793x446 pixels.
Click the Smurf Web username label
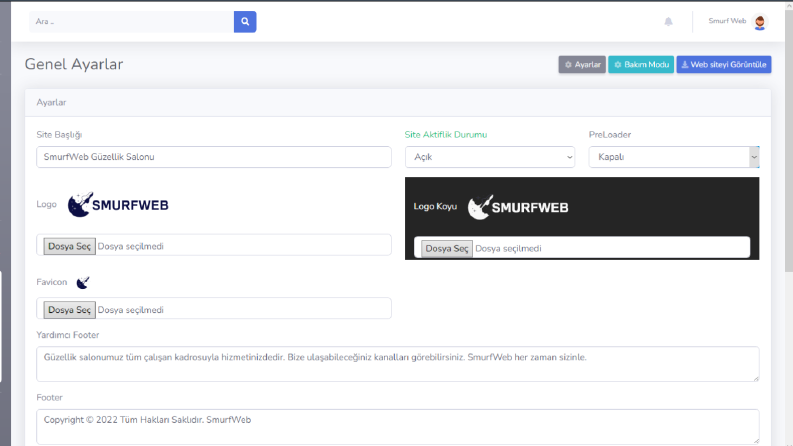click(x=727, y=21)
